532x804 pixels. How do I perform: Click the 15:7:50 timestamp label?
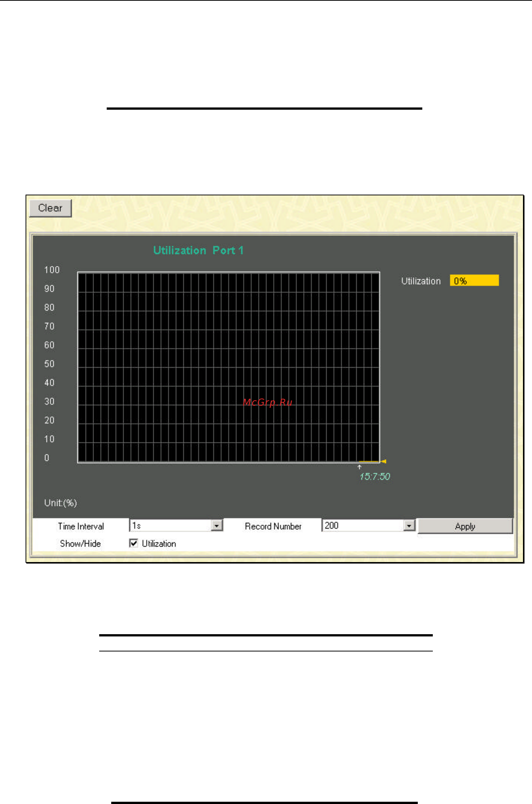pyautogui.click(x=374, y=477)
